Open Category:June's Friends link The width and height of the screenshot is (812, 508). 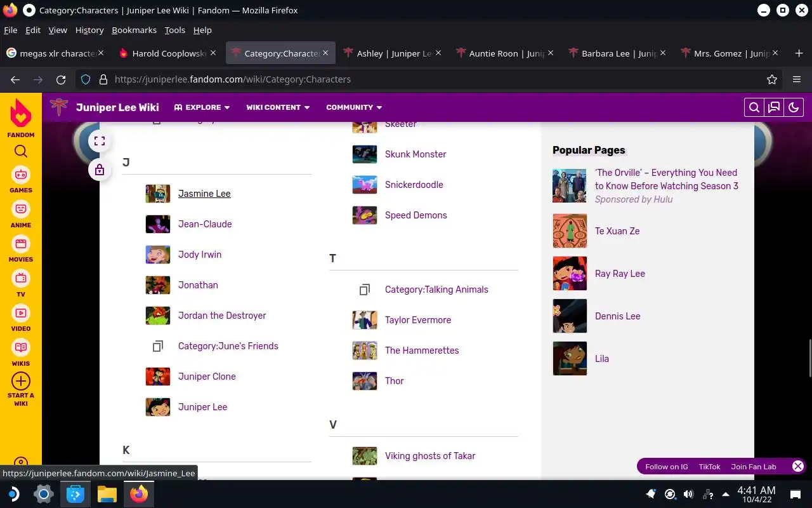pyautogui.click(x=228, y=346)
